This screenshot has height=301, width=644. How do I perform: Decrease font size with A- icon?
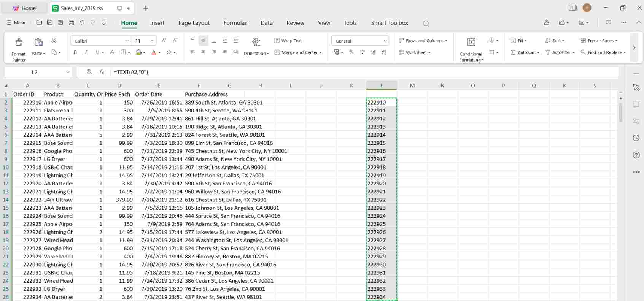pos(175,40)
